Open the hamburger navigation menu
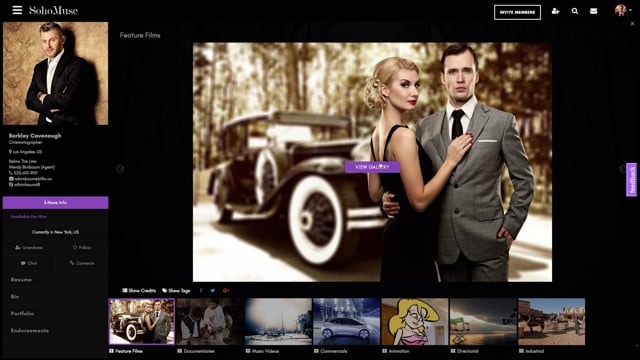 (17, 10)
